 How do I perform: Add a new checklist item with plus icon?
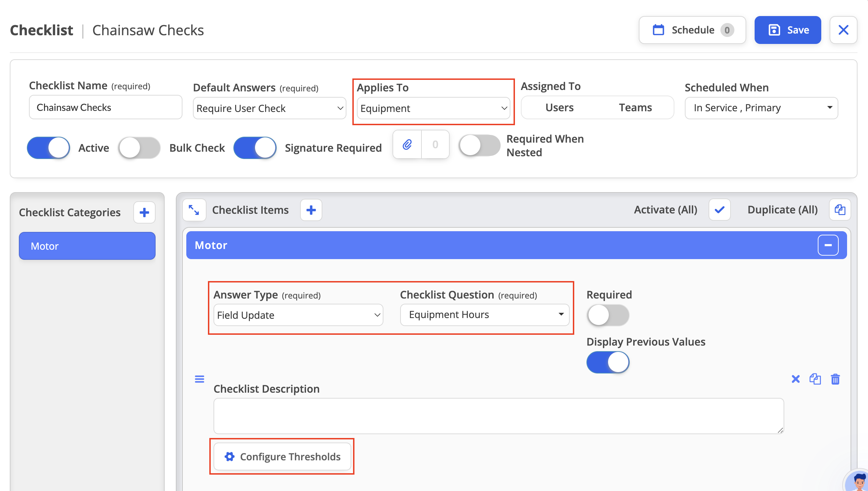(x=311, y=210)
